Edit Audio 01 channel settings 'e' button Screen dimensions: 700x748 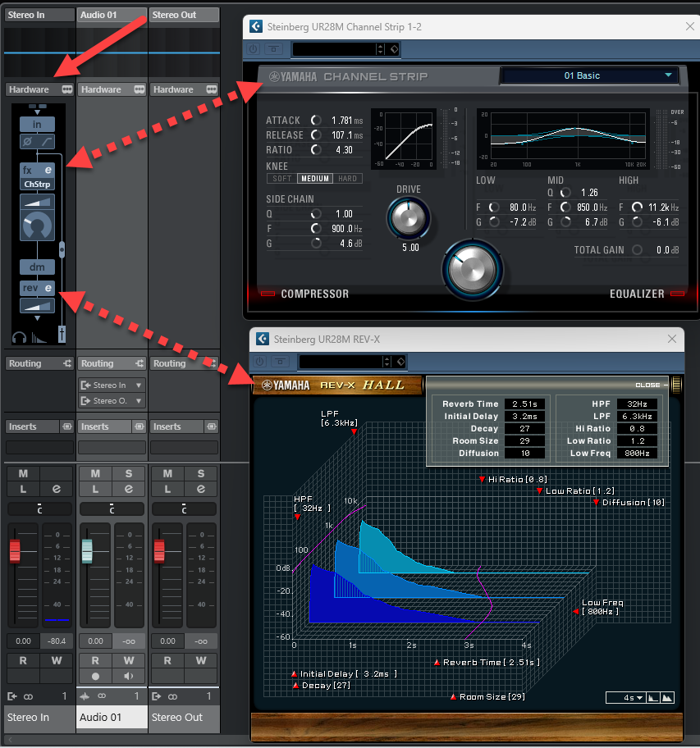click(x=128, y=489)
